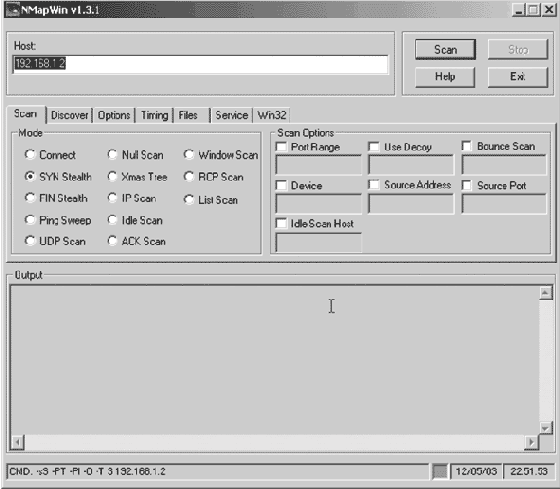The width and height of the screenshot is (560, 489).
Task: Click horizontal scrollbar right arrow
Action: 531,442
